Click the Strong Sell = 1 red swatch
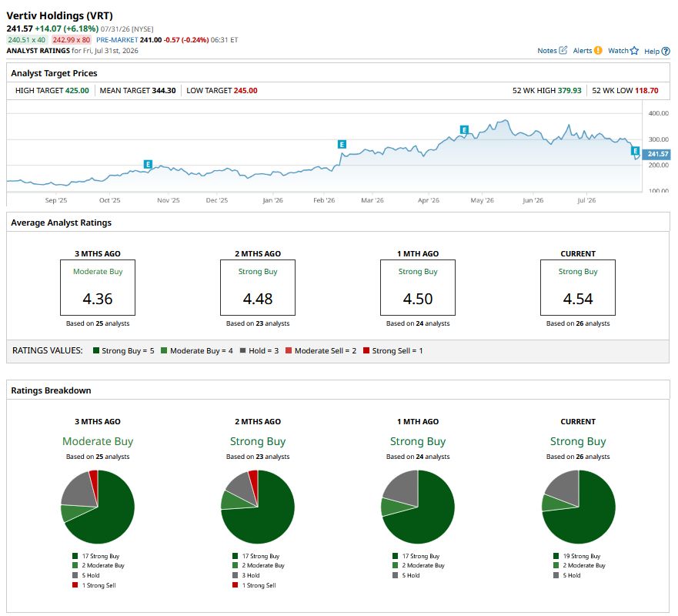This screenshot has width=678, height=616. click(366, 350)
